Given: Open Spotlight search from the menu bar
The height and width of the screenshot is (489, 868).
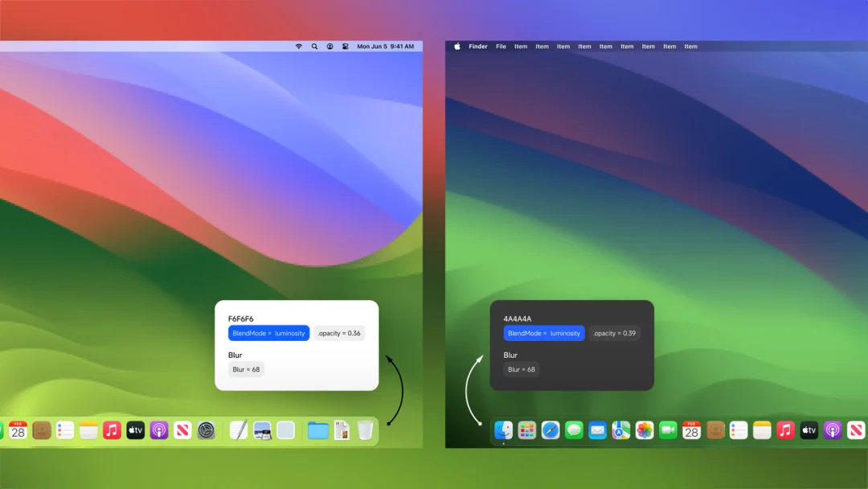Looking at the screenshot, I should click(314, 47).
